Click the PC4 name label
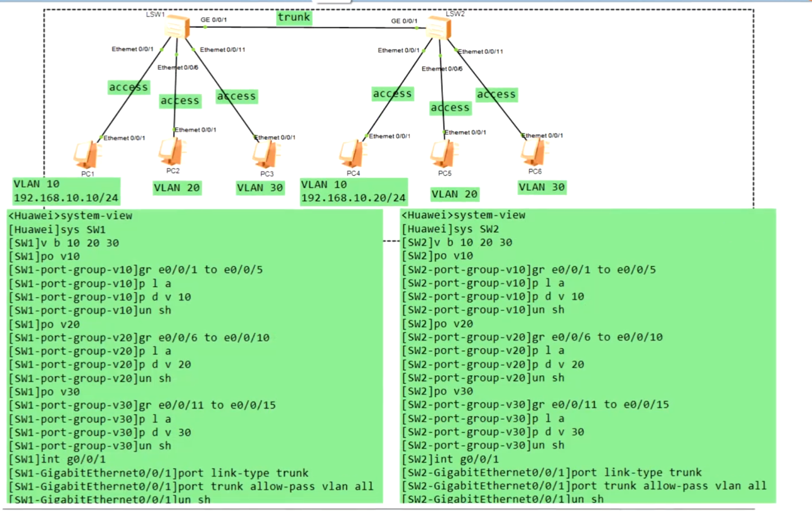This screenshot has width=812, height=511. (x=353, y=173)
